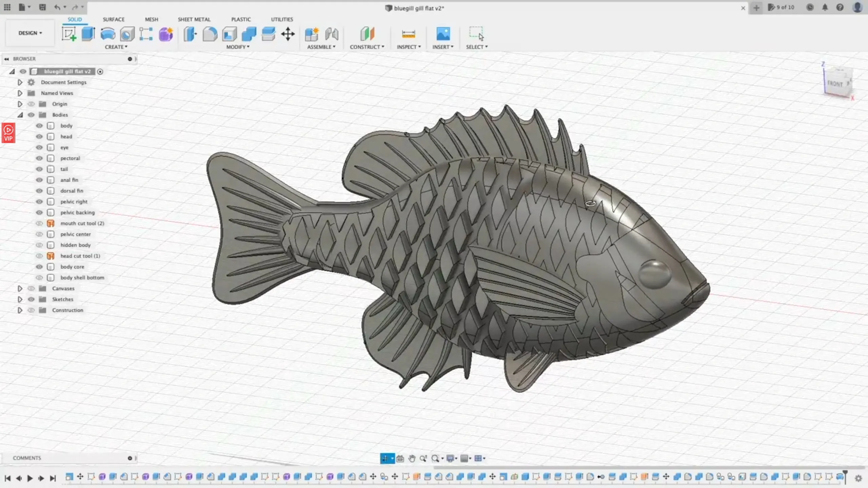Click the 9 of 10 version indicator
Screen dimensions: 868x488
click(x=784, y=7)
